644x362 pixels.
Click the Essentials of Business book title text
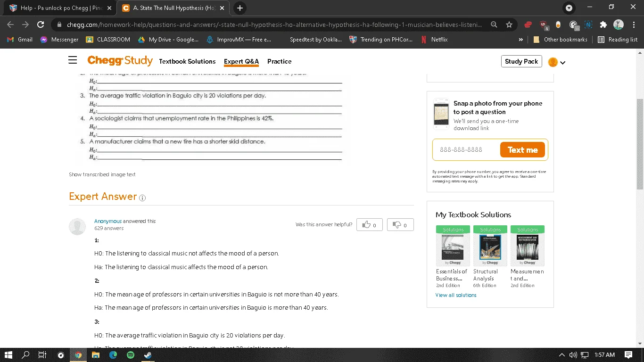click(452, 275)
